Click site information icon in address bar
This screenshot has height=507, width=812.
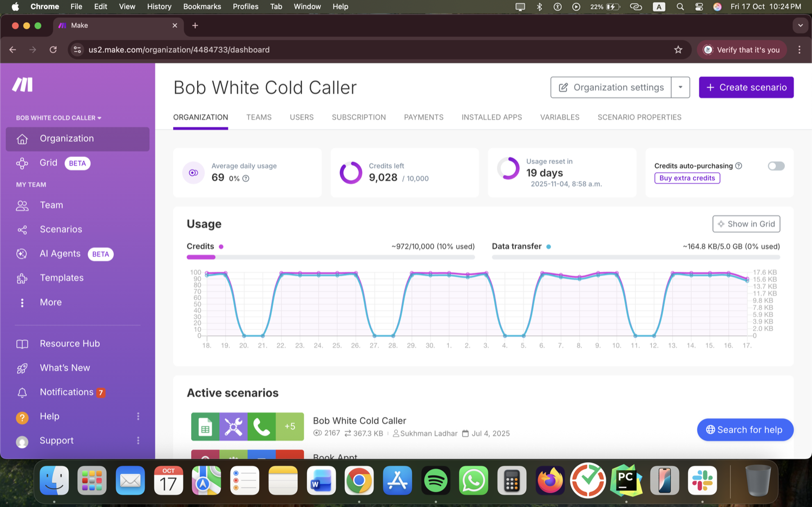tap(77, 50)
